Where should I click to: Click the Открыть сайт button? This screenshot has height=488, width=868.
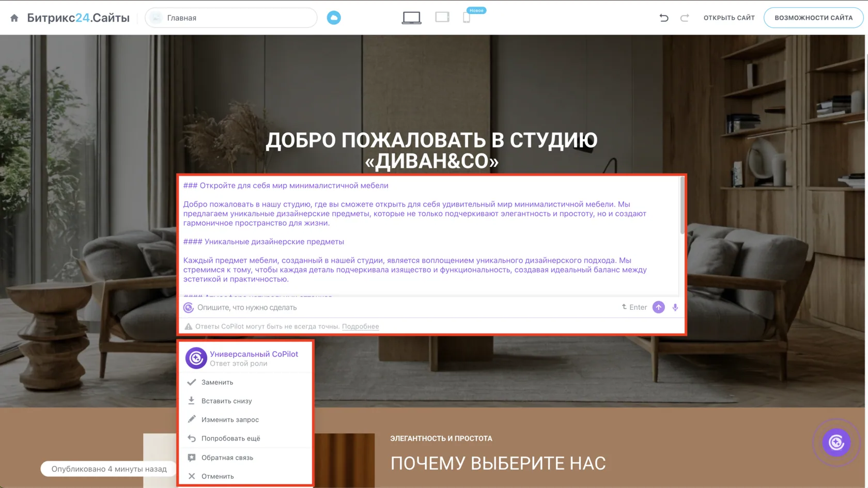729,18
